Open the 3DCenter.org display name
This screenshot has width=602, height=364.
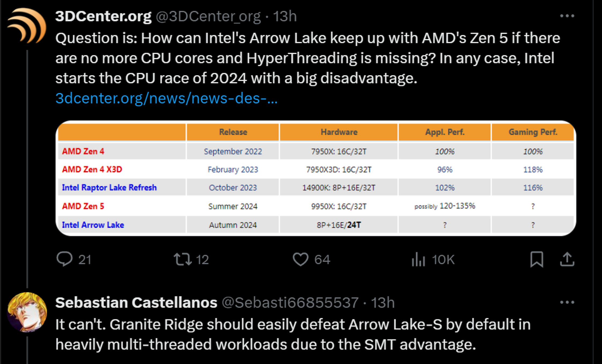pyautogui.click(x=103, y=16)
